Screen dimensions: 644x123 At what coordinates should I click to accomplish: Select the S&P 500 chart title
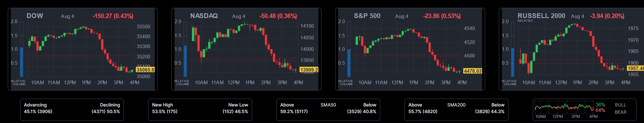point(367,16)
